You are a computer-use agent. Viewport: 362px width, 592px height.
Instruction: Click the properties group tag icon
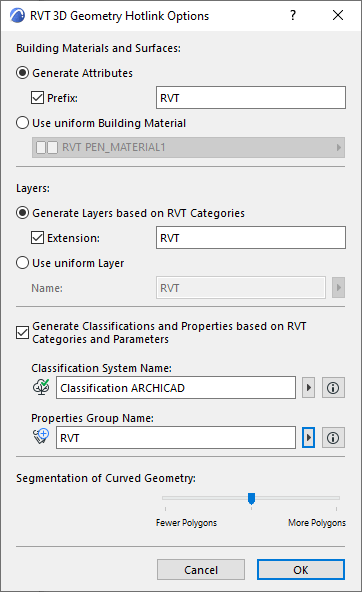point(41,436)
